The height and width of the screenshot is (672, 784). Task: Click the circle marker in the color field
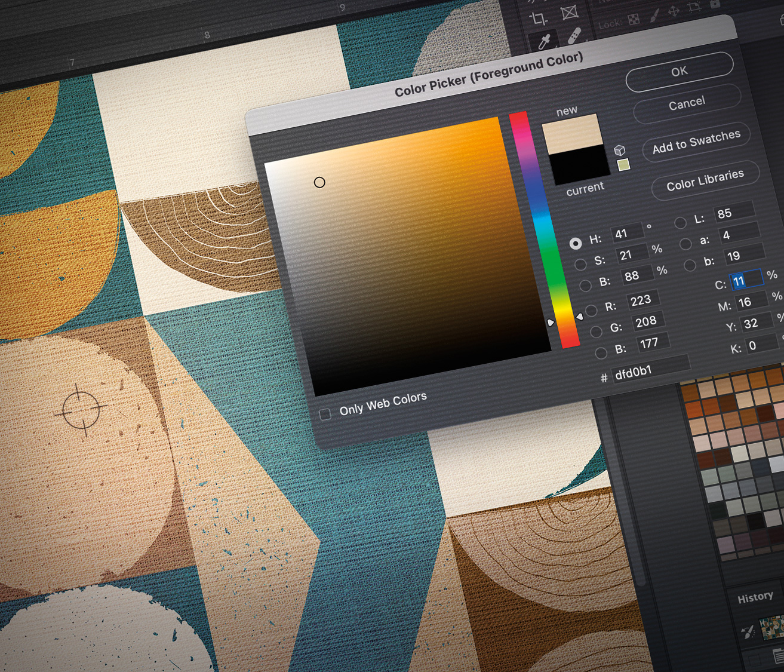319,182
